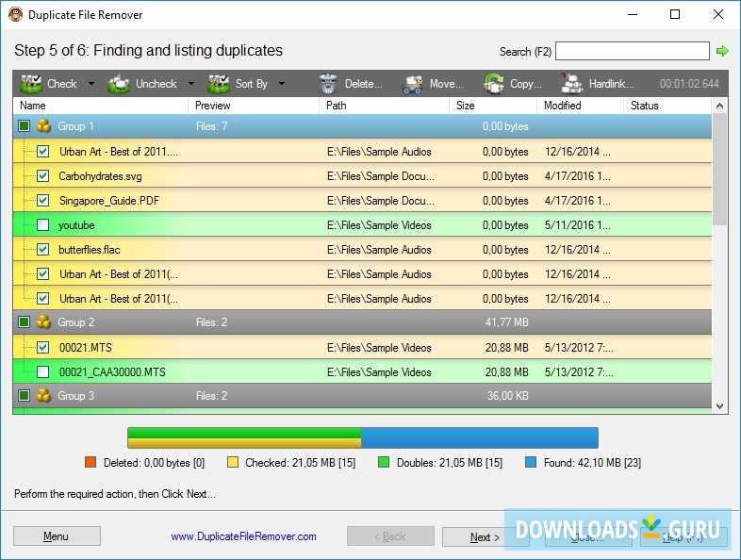The image size is (741, 560).
Task: Click the Path column header
Action: (385, 106)
